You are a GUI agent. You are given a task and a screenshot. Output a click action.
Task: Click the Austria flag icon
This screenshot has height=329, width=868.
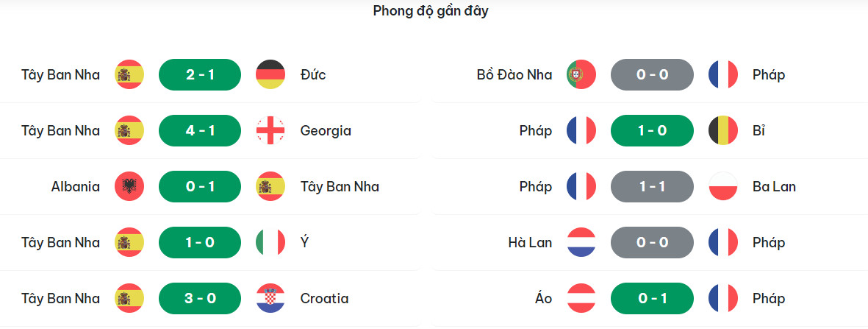[x=581, y=298]
